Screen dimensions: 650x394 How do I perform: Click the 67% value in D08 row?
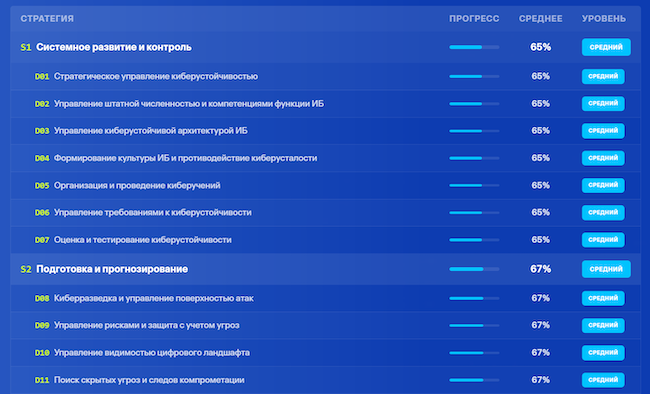541,298
